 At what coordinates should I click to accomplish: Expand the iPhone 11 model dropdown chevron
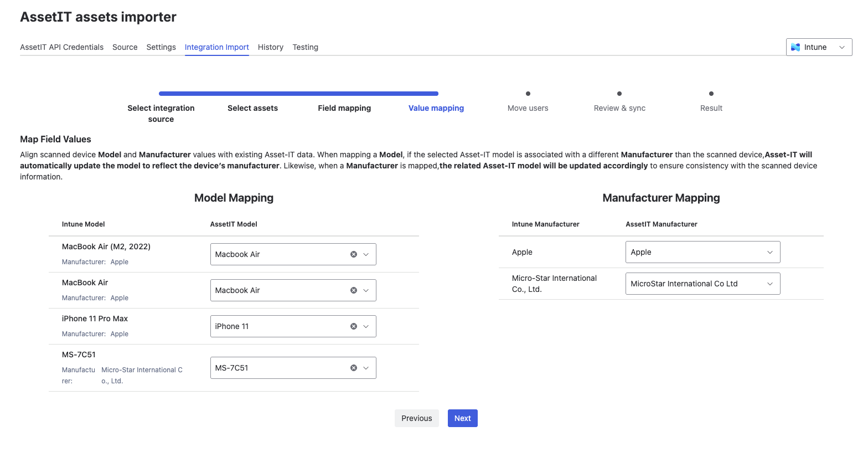366,326
